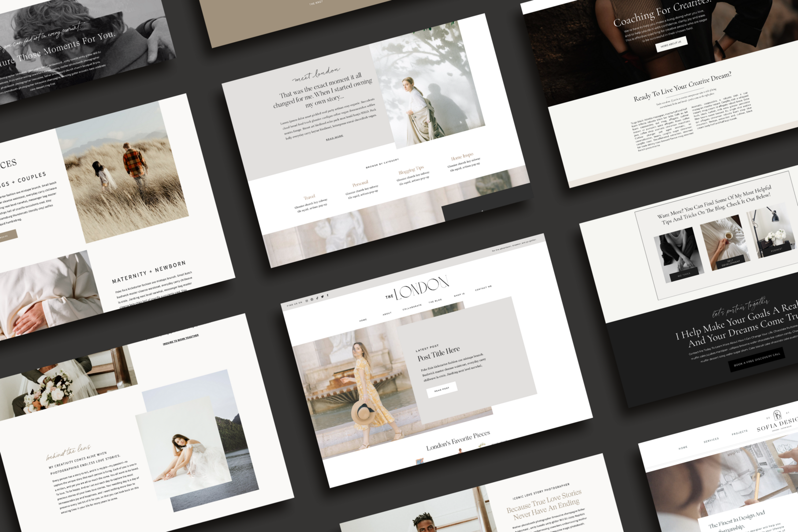Click the Read Post button
The image size is (798, 532).
(442, 389)
